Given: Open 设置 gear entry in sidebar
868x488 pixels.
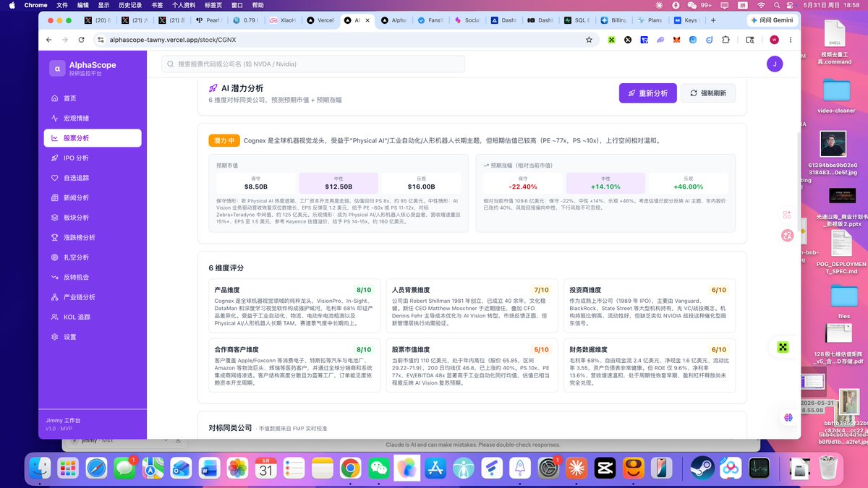Looking at the screenshot, I should [x=92, y=337].
